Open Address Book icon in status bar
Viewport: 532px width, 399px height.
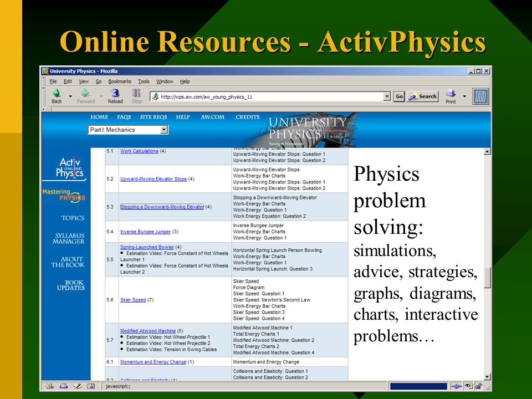91,386
